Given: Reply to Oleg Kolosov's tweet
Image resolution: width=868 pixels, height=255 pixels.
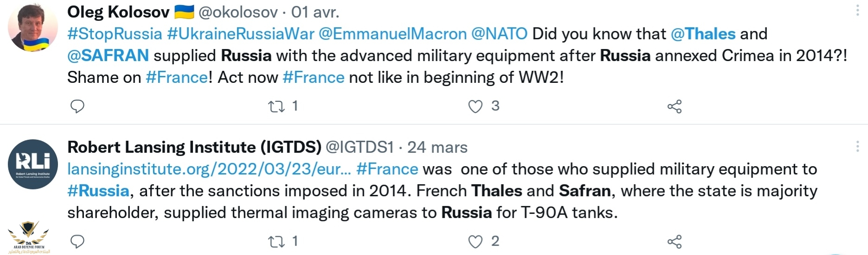Looking at the screenshot, I should (77, 106).
